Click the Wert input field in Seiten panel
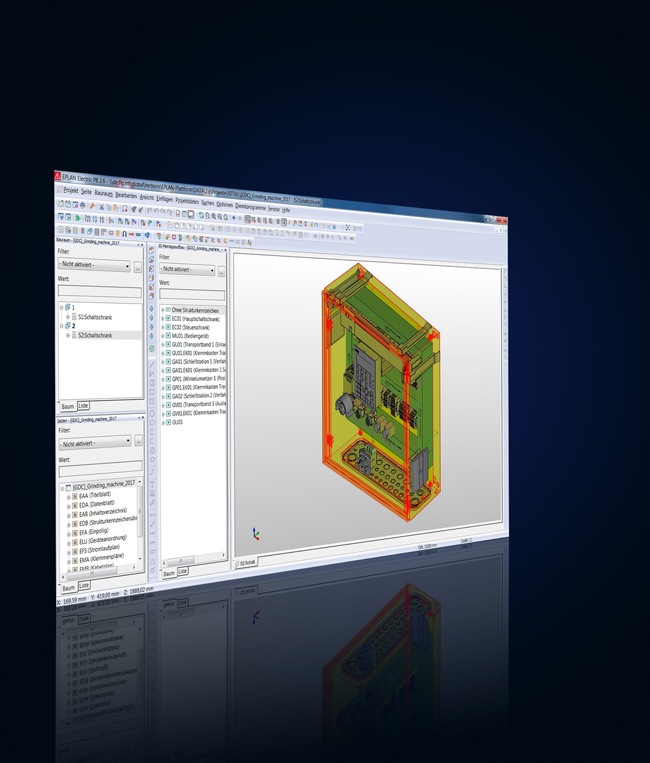This screenshot has height=763, width=650. (101, 470)
